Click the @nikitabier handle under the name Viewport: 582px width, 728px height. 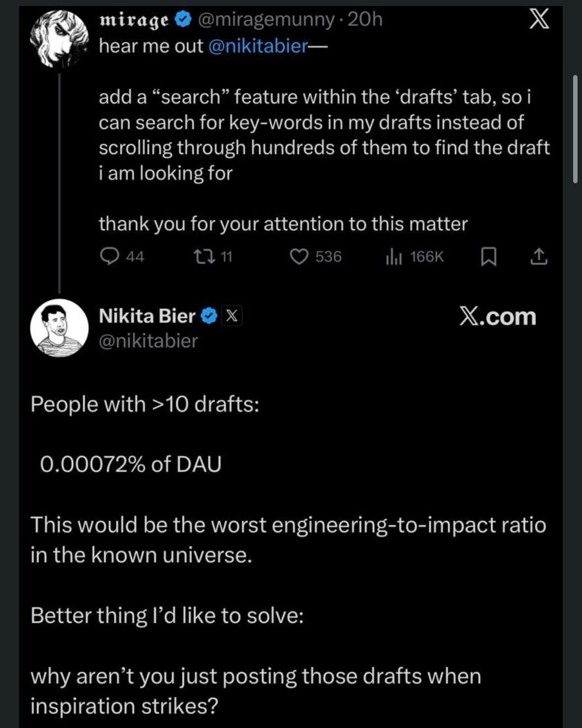pos(148,341)
